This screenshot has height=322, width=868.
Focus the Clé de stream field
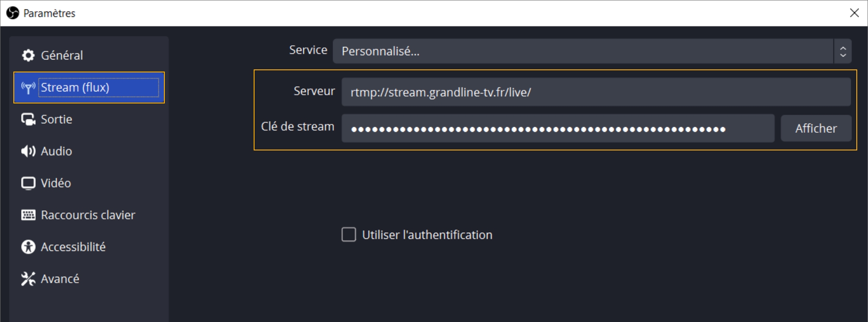557,128
